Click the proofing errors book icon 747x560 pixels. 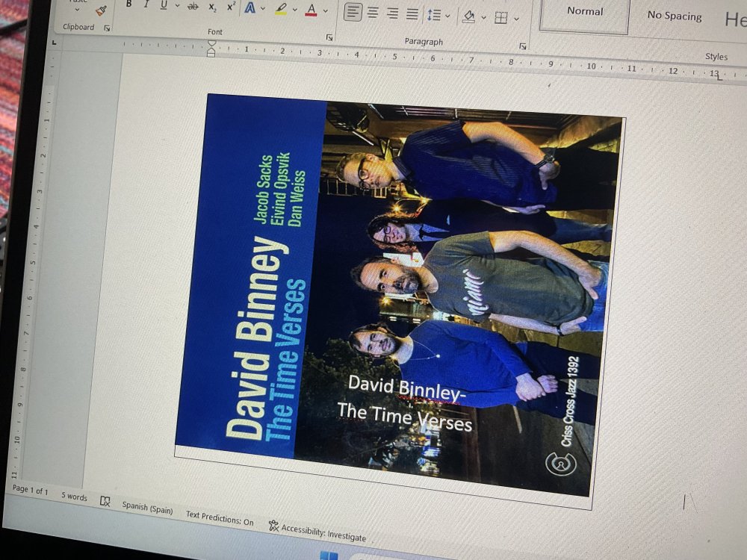click(x=105, y=501)
